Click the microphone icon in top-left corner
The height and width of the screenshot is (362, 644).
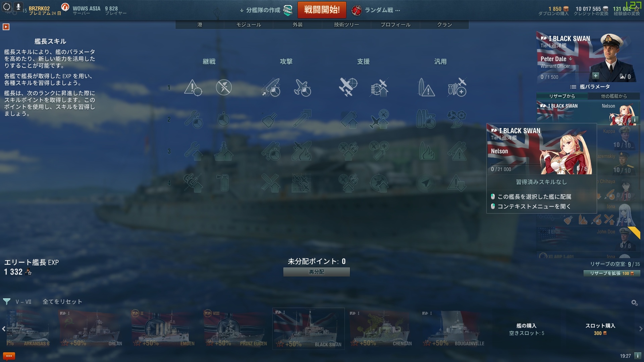point(18,7)
